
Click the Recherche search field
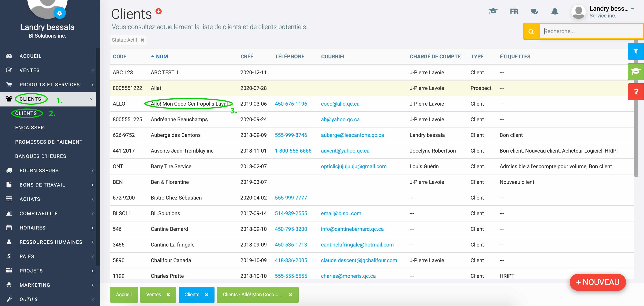coord(590,32)
